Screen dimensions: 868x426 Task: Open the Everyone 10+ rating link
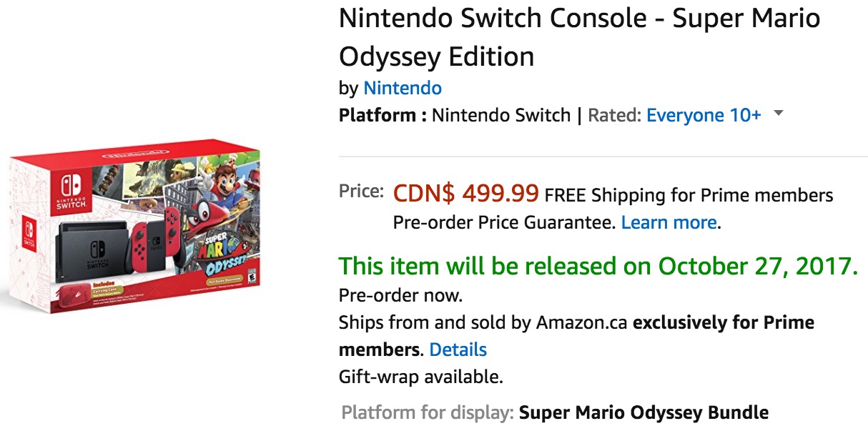point(704,115)
